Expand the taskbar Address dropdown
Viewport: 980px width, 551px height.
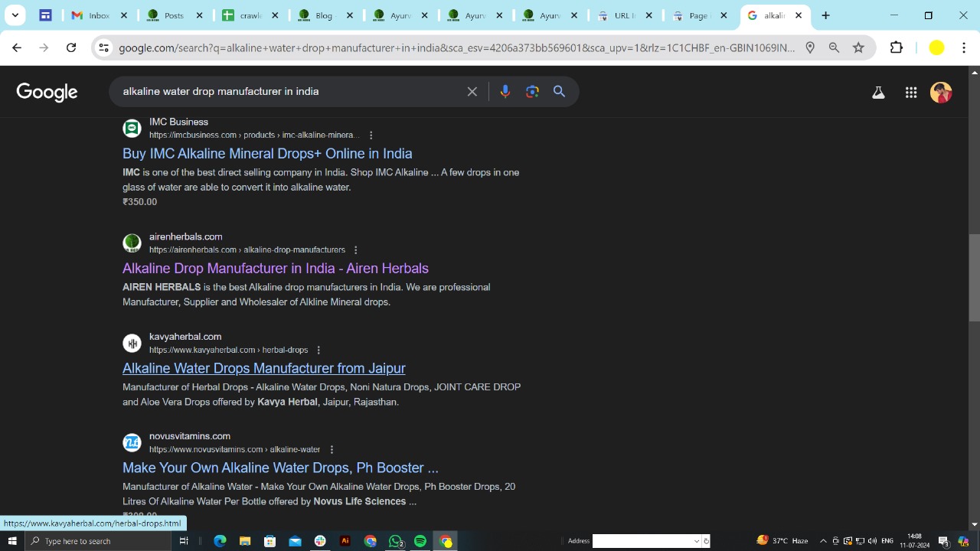[697, 541]
